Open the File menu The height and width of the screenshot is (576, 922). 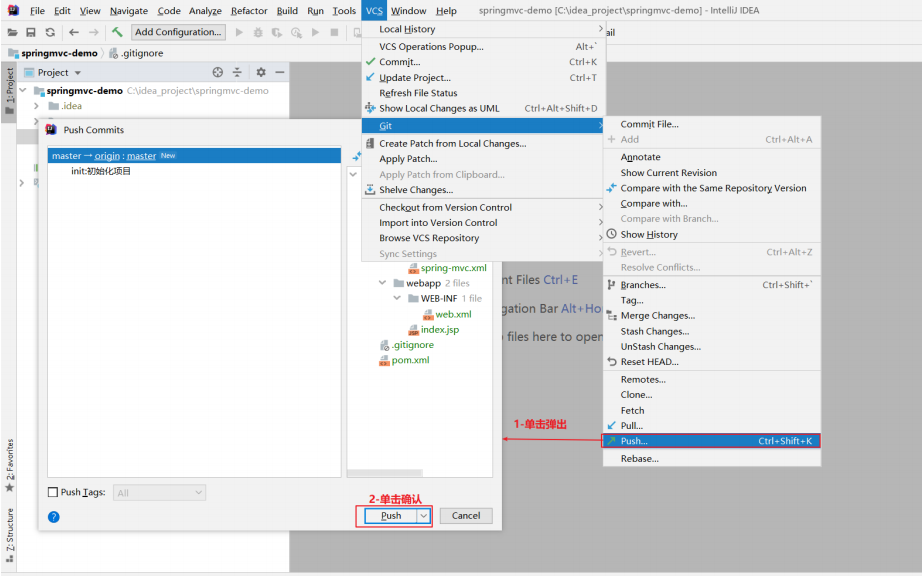pyautogui.click(x=37, y=11)
